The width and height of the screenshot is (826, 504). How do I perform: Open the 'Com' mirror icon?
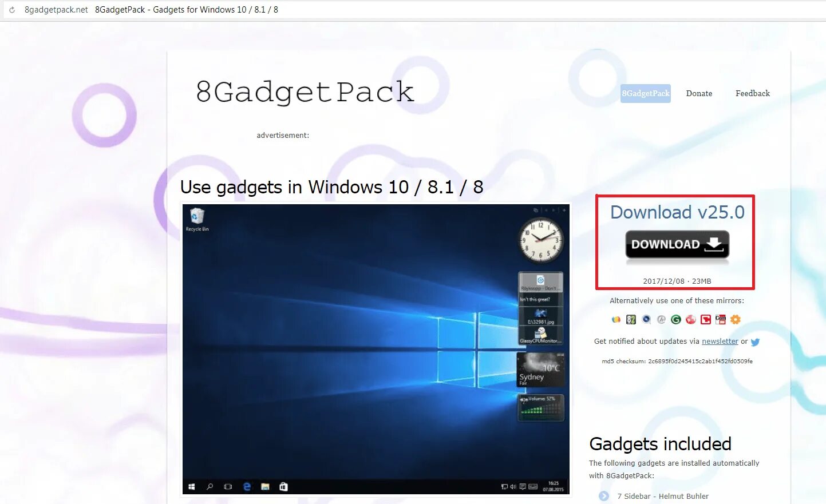coord(721,320)
